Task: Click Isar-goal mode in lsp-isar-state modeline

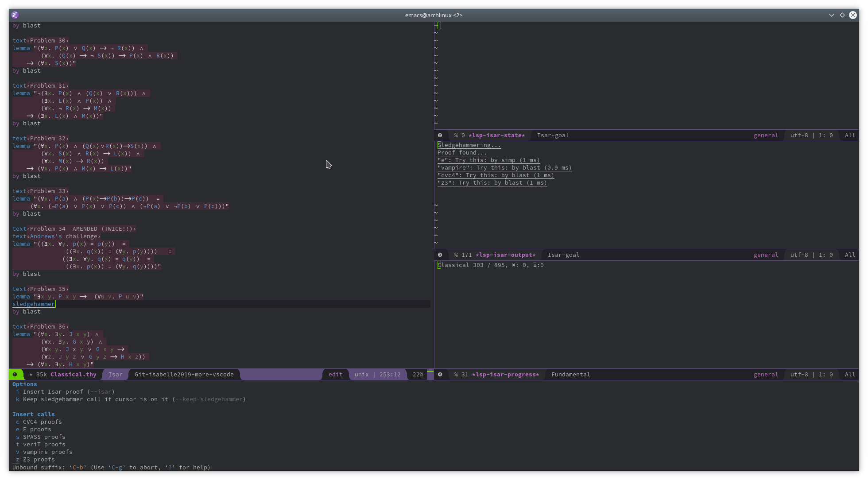Action: [553, 135]
